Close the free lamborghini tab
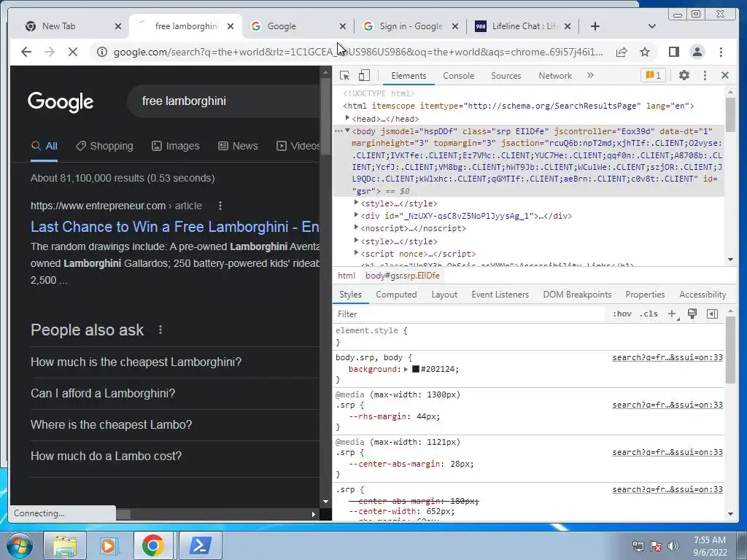747x560 pixels. click(231, 26)
